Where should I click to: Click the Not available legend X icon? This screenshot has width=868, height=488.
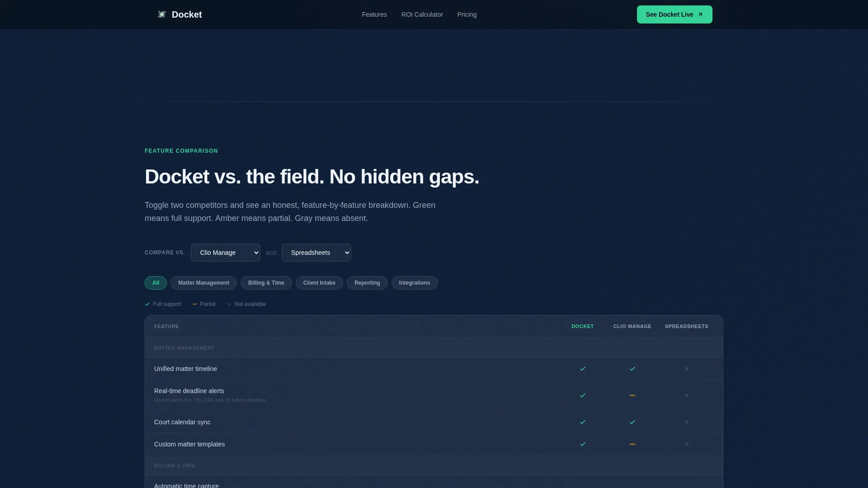(x=229, y=304)
